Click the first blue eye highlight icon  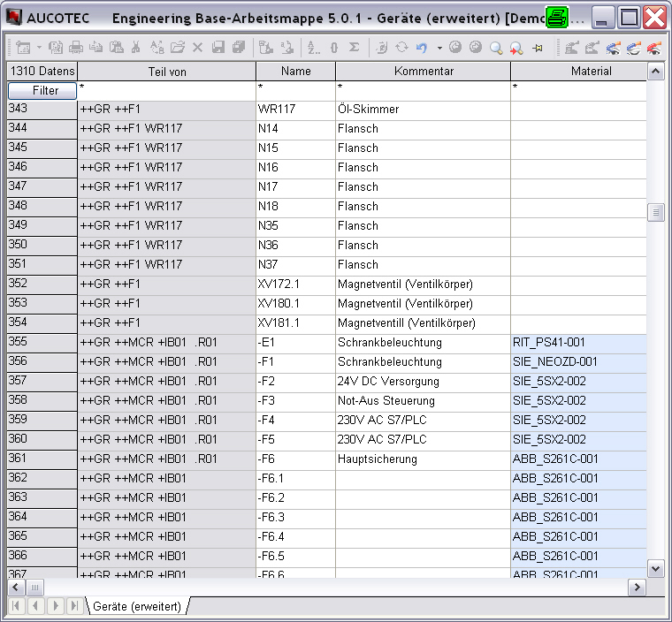coord(614,48)
